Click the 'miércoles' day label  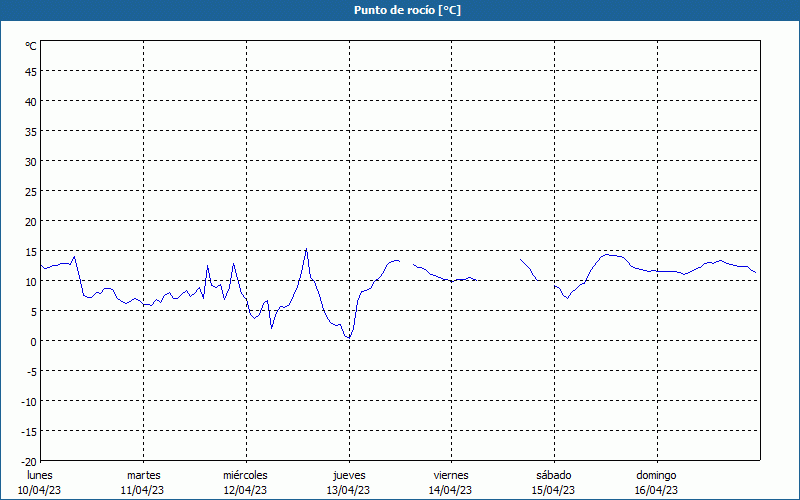click(245, 475)
